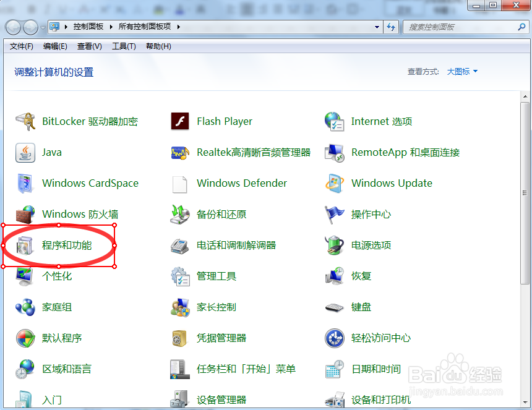The width and height of the screenshot is (532, 410).
Task: Open the 管理工具 gear icon
Action: [x=180, y=276]
